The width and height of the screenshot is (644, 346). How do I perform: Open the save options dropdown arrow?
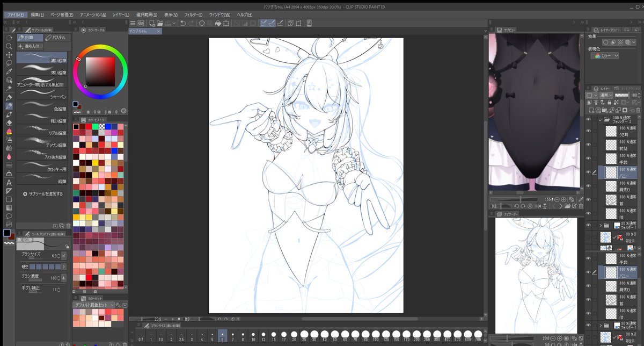click(x=174, y=24)
